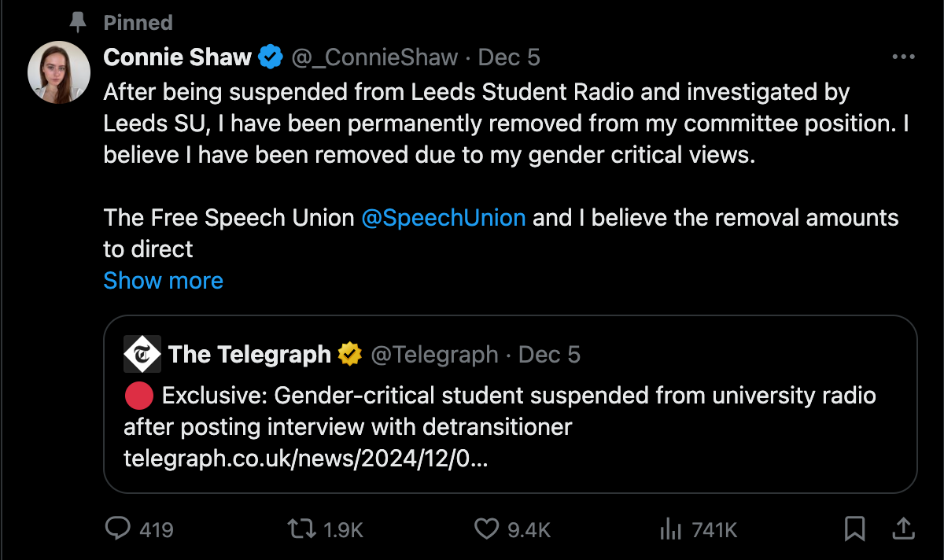Open Connie Shaw display name profile
This screenshot has width=944, height=560.
pyautogui.click(x=177, y=57)
